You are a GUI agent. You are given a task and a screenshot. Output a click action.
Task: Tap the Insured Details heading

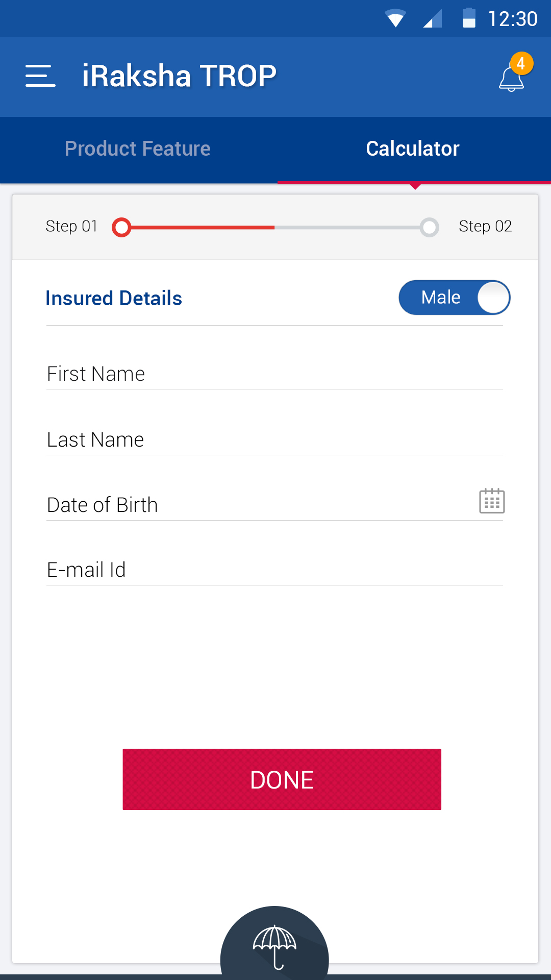(x=114, y=299)
